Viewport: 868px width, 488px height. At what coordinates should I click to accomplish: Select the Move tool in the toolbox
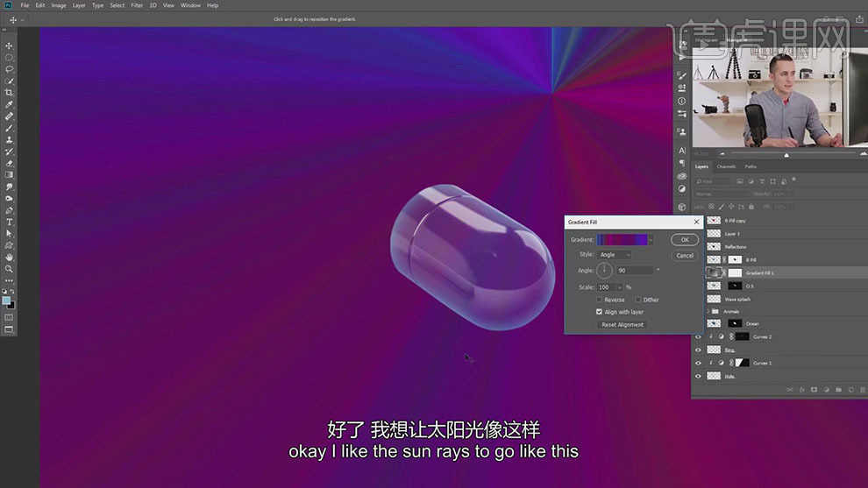tap(9, 46)
